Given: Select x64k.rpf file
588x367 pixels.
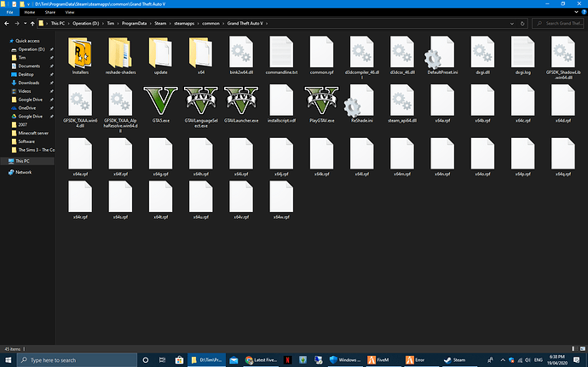Looking at the screenshot, I should (321, 158).
